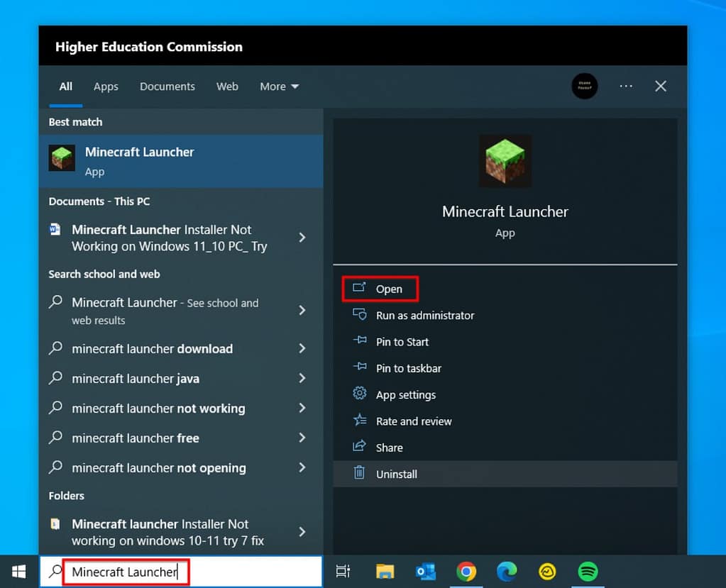Click the Share arrow icon
This screenshot has height=588, width=726.
(x=359, y=446)
